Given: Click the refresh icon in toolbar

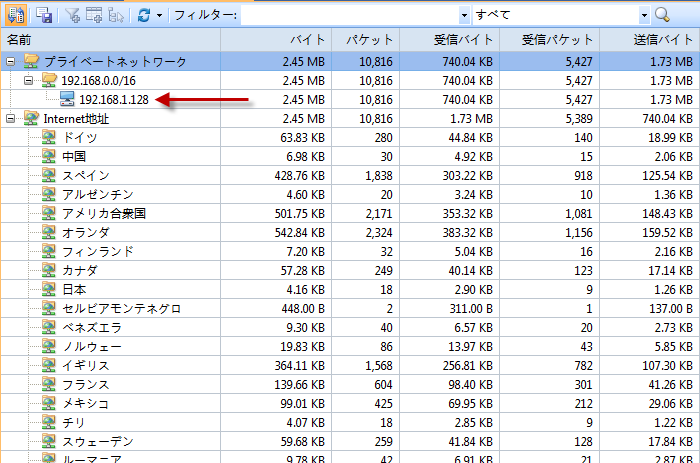Looking at the screenshot, I should point(144,15).
